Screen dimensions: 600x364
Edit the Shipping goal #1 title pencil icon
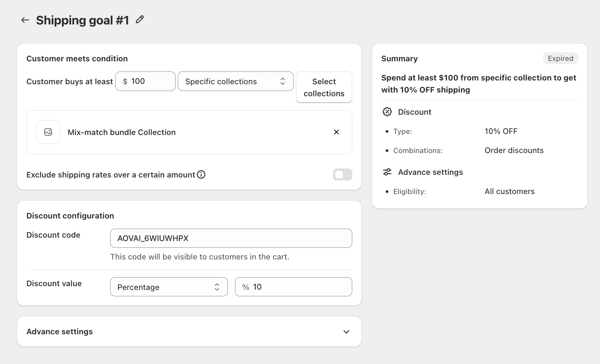pos(140,20)
